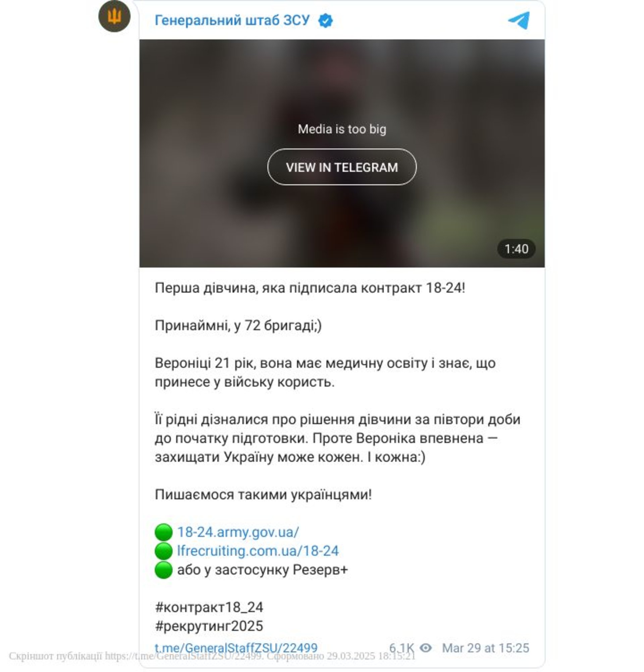
Task: Open the t.me/GeneralStaffZSU/22499 post link
Action: point(236,648)
